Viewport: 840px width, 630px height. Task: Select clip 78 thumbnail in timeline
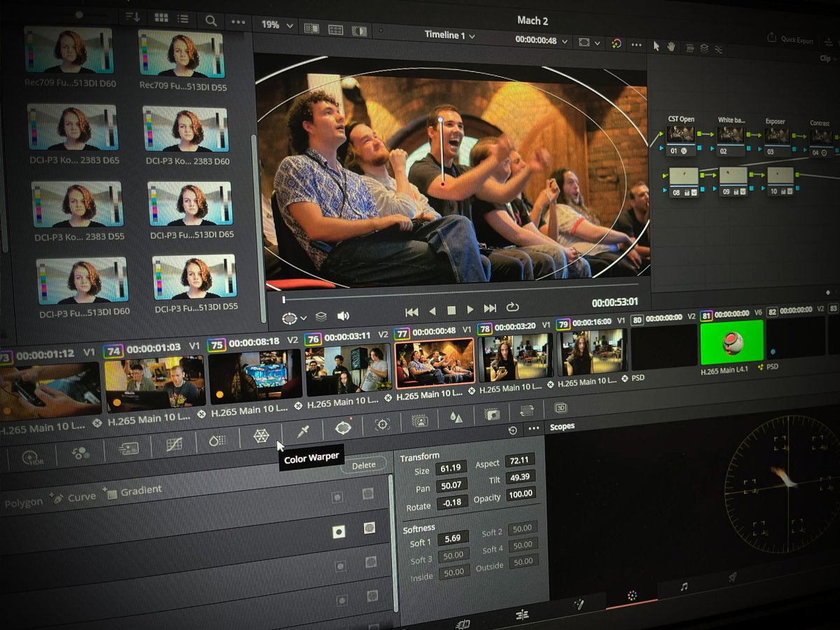click(x=516, y=357)
